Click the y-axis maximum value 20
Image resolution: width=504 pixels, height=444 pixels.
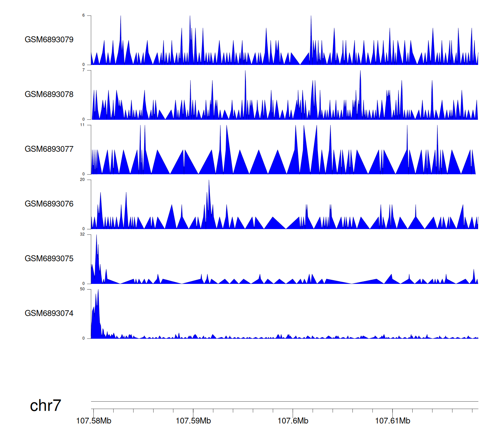[82, 180]
